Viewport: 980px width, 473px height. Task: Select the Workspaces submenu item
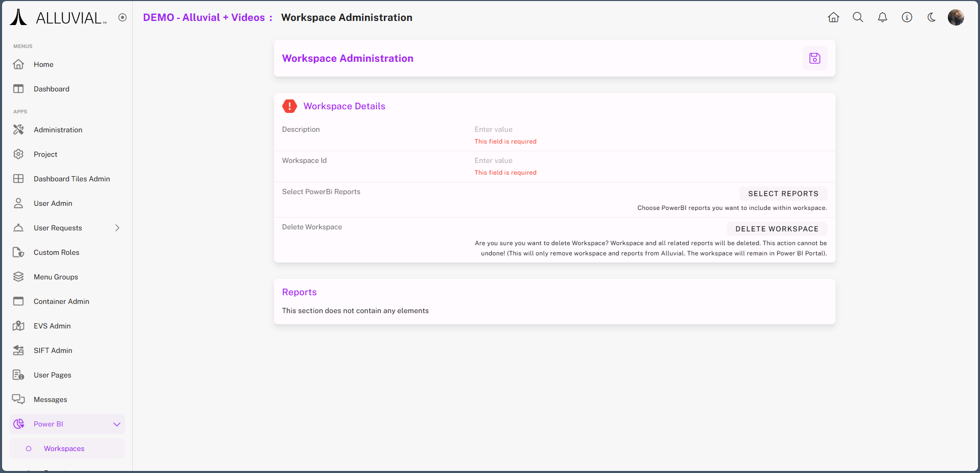point(64,448)
